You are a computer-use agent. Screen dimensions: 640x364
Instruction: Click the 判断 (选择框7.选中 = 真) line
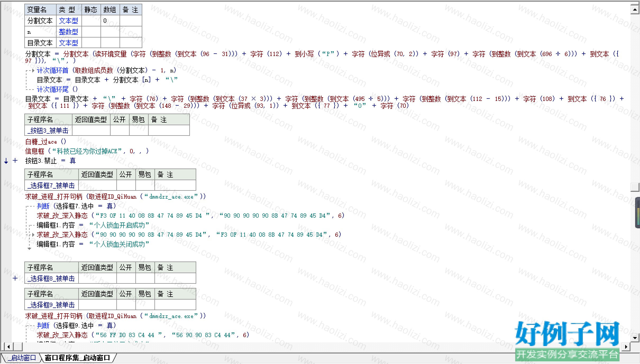pyautogui.click(x=76, y=206)
